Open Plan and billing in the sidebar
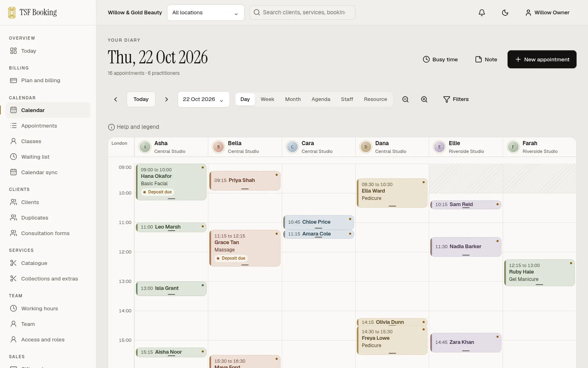The image size is (588, 368). pos(48,81)
